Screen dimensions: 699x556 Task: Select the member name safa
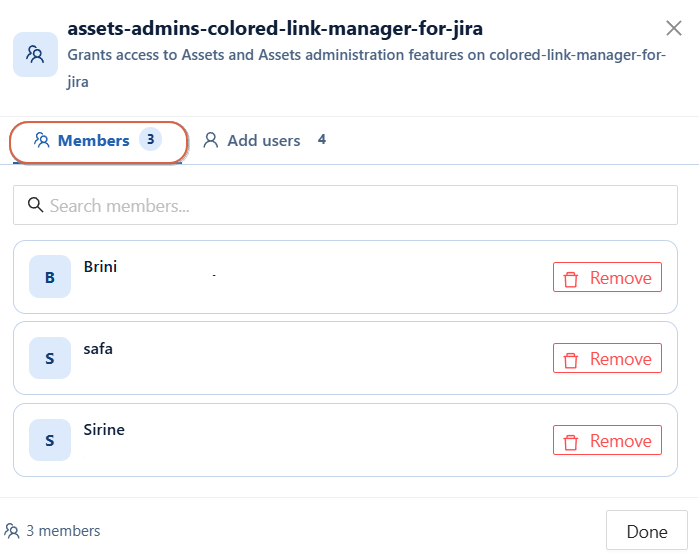[98, 349]
